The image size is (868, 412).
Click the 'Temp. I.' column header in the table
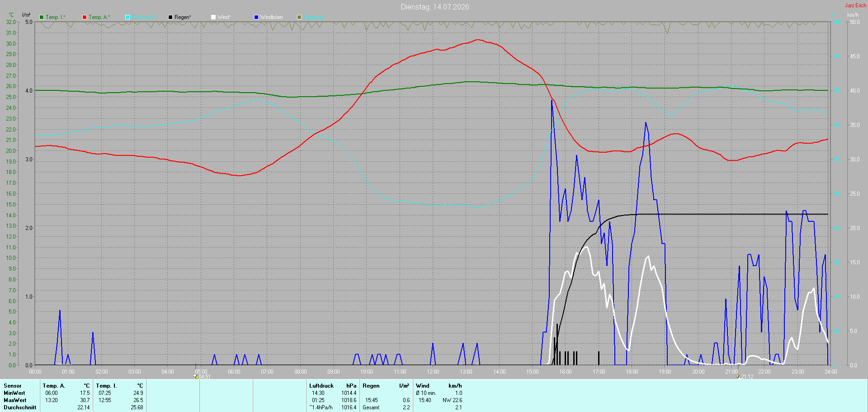click(x=106, y=386)
